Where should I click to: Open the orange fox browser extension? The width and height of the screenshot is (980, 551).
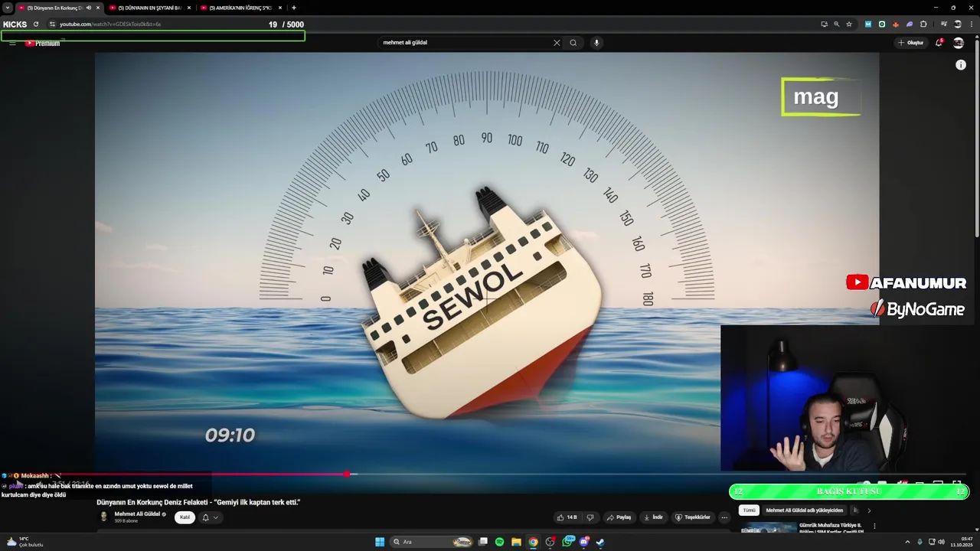pyautogui.click(x=896, y=24)
